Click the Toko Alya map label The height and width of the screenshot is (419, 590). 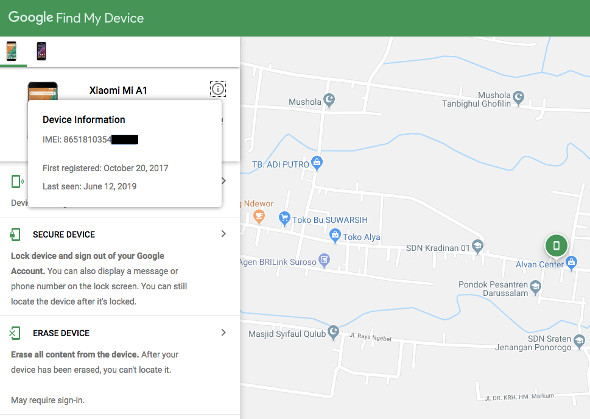(361, 237)
